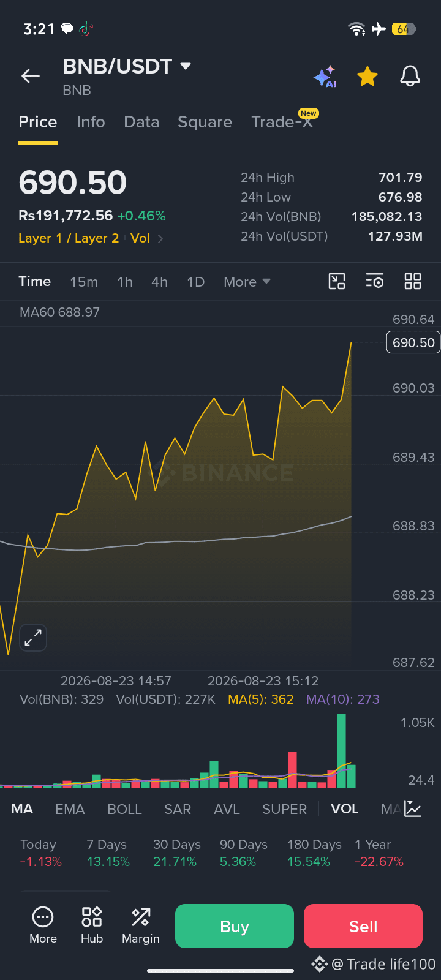The height and width of the screenshot is (980, 441).
Task: Expand chart to fullscreen
Action: coord(33,638)
